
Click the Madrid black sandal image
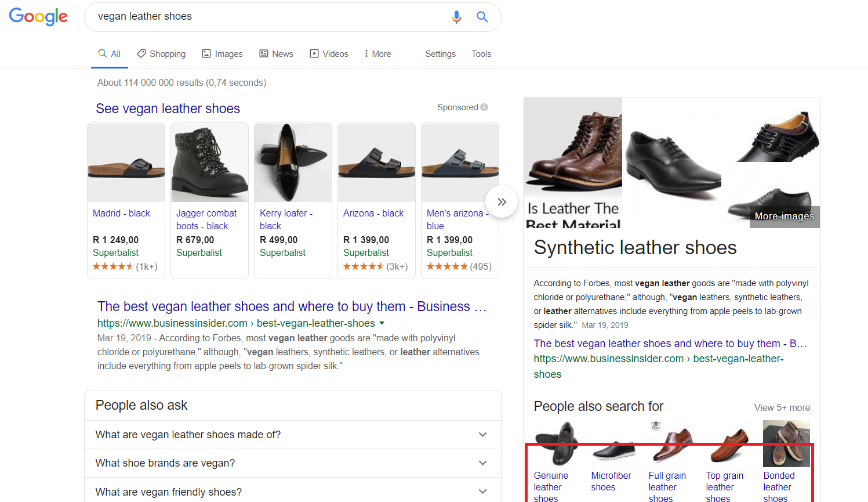pyautogui.click(x=126, y=162)
